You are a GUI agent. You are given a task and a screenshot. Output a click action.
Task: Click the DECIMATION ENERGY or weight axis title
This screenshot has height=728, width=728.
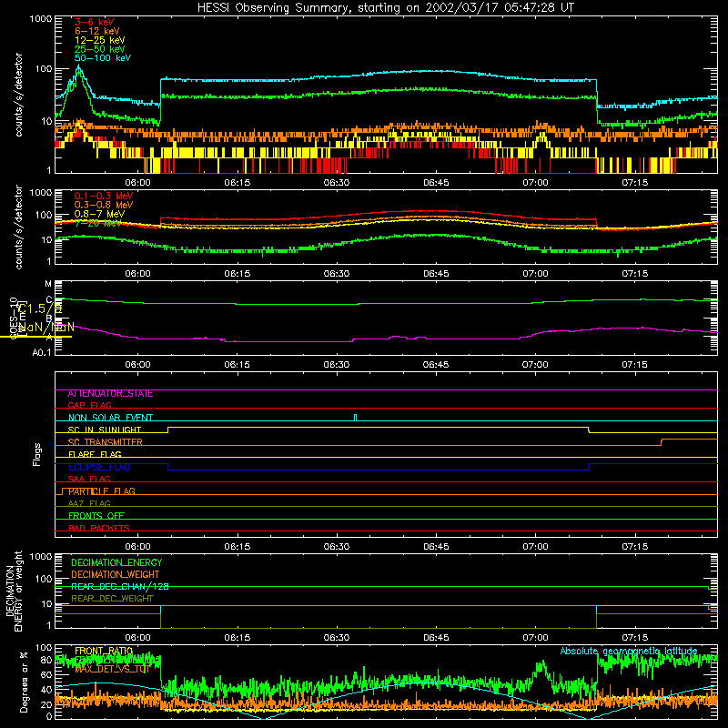coord(14,591)
